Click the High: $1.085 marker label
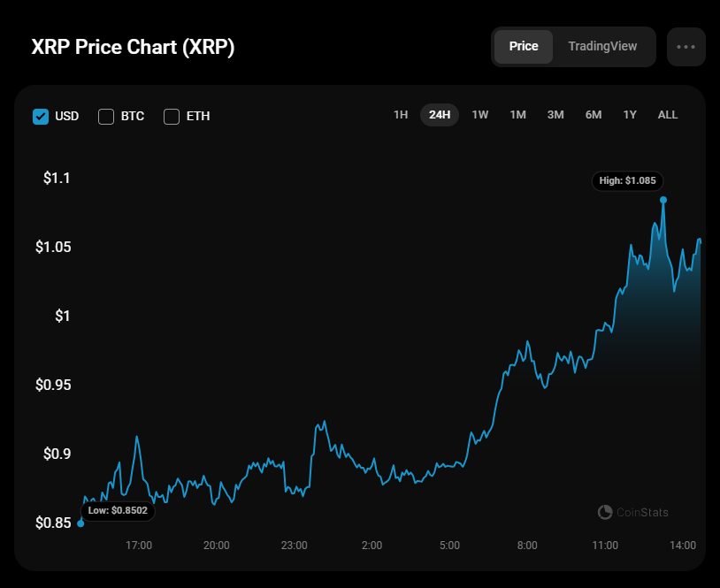720x588 pixels. point(627,180)
